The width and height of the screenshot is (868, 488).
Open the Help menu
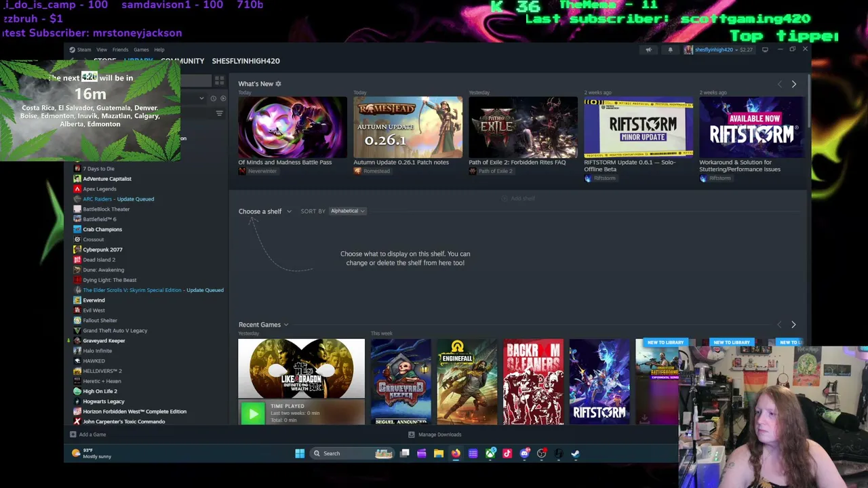point(159,49)
